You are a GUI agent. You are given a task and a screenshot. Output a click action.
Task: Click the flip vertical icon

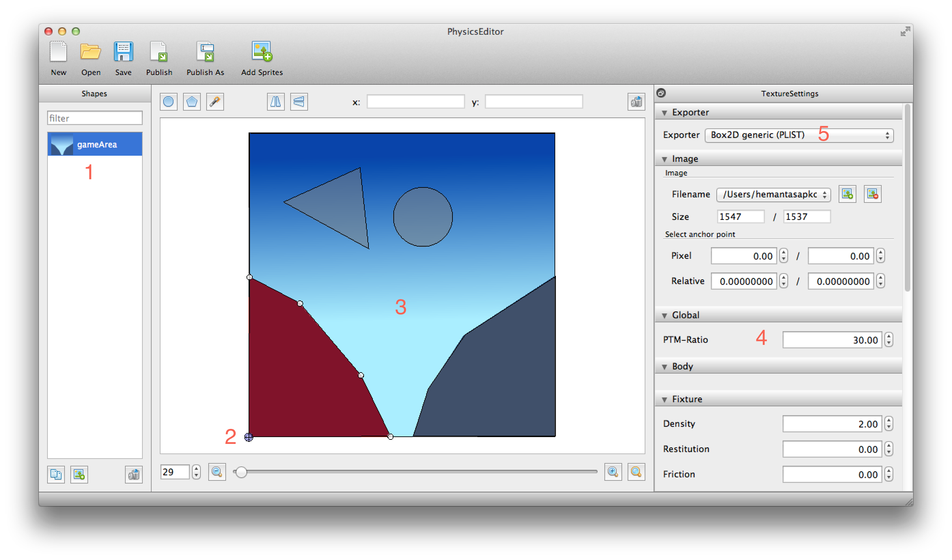(x=299, y=102)
